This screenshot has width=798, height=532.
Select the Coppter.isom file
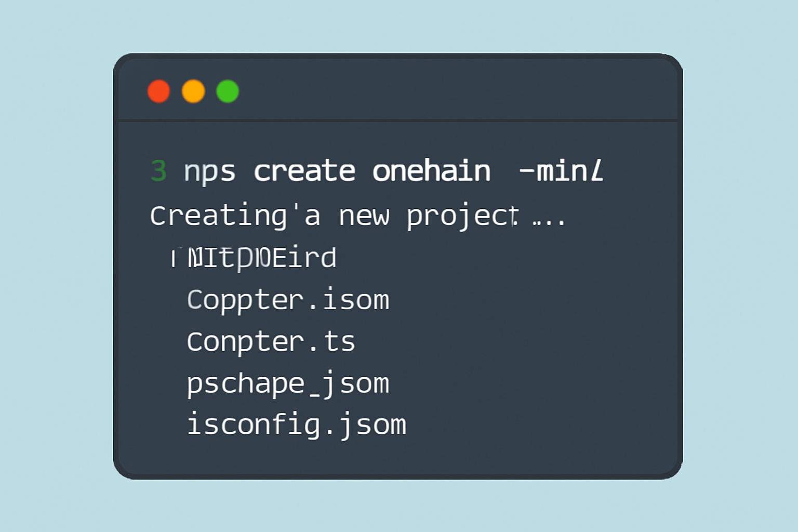click(288, 300)
